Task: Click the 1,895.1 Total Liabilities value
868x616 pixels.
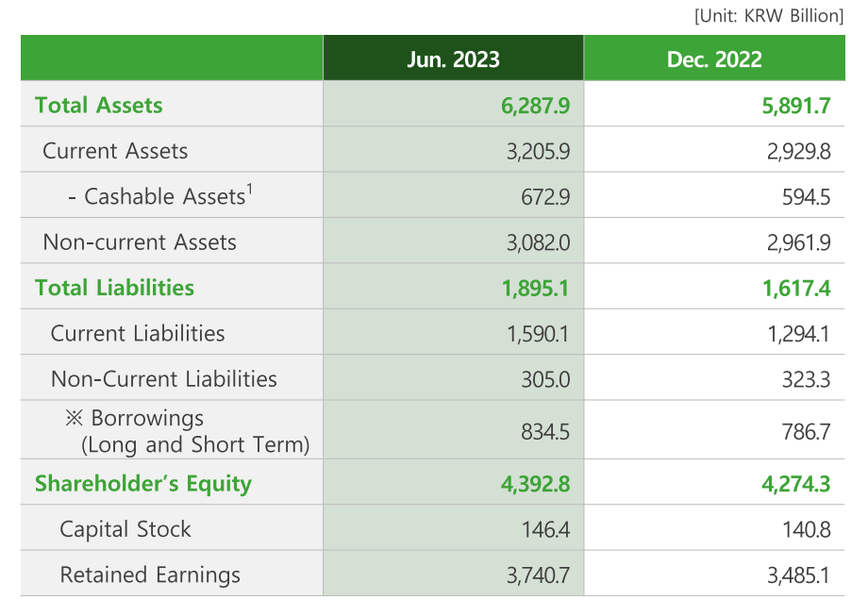Action: (x=535, y=288)
